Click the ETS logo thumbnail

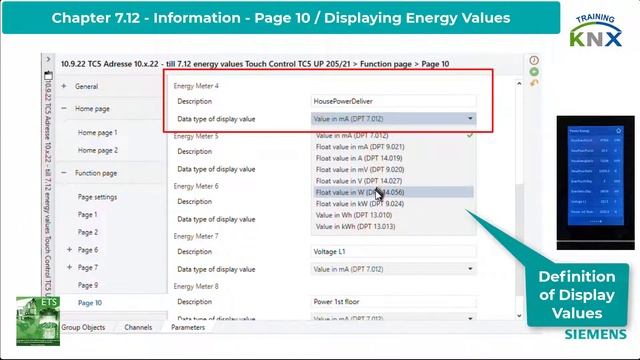38,321
